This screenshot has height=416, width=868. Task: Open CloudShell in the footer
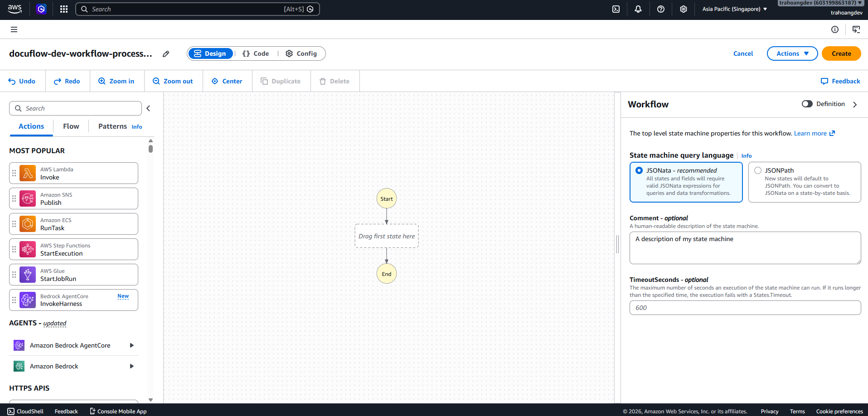tap(25, 411)
